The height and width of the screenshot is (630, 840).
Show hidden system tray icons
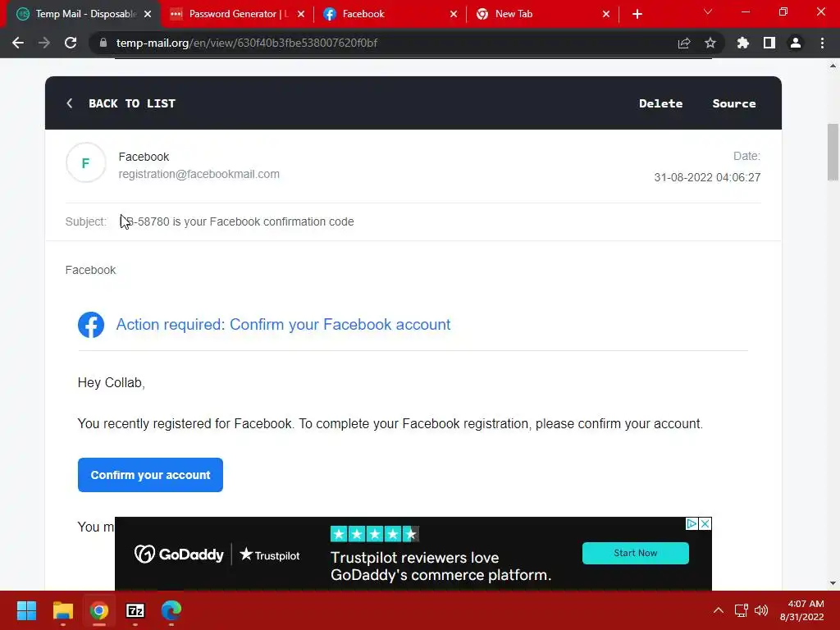coord(719,610)
